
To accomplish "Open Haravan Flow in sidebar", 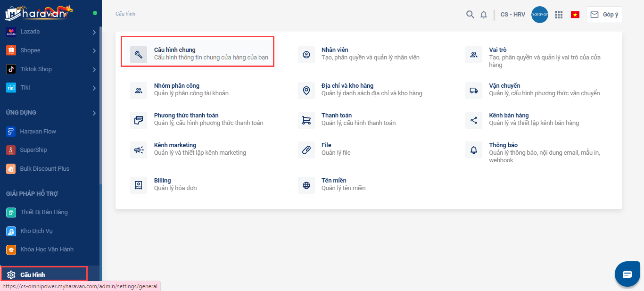I will tap(38, 132).
